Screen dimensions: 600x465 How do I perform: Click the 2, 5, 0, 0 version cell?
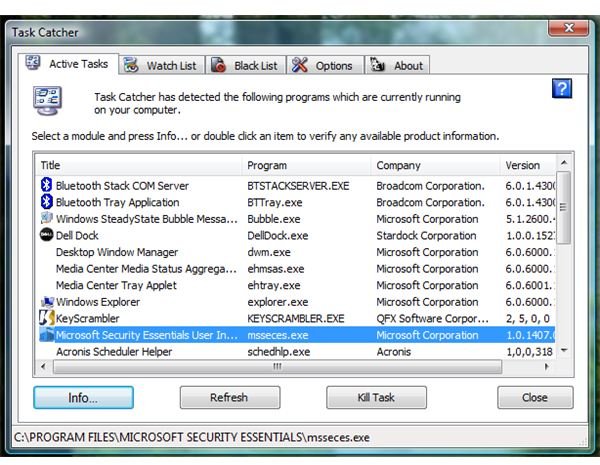(528, 318)
